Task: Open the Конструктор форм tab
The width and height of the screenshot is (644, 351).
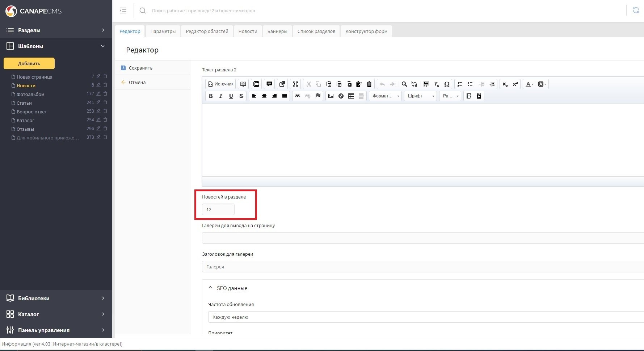Action: tap(366, 32)
